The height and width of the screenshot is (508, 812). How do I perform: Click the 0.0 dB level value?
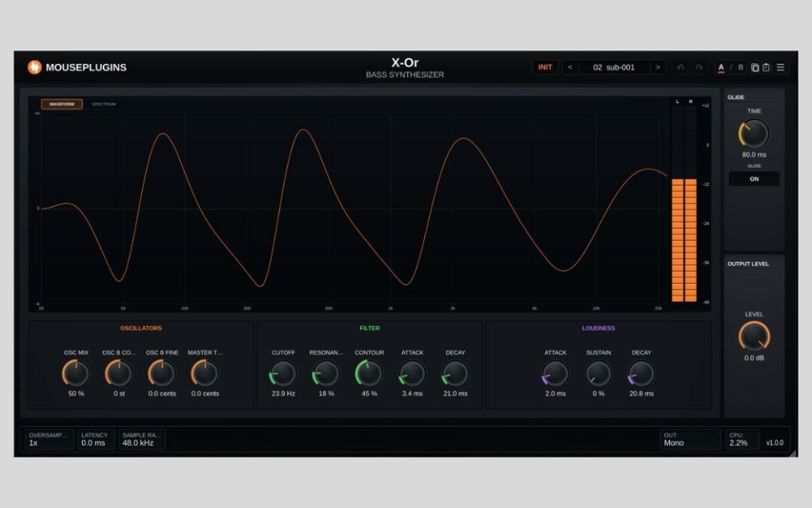click(x=754, y=357)
